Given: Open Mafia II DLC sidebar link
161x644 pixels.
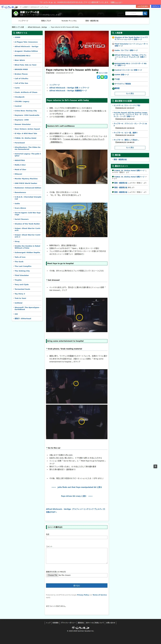Looking at the screenshot, I should click(x=20, y=165).
